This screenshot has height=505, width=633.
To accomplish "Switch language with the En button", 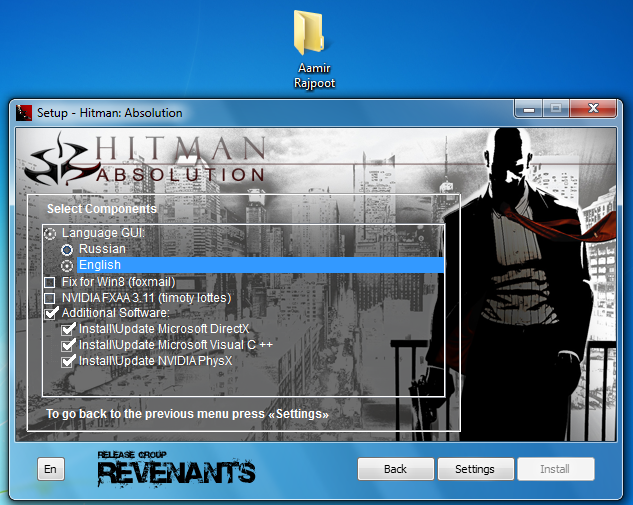I will click(x=51, y=469).
